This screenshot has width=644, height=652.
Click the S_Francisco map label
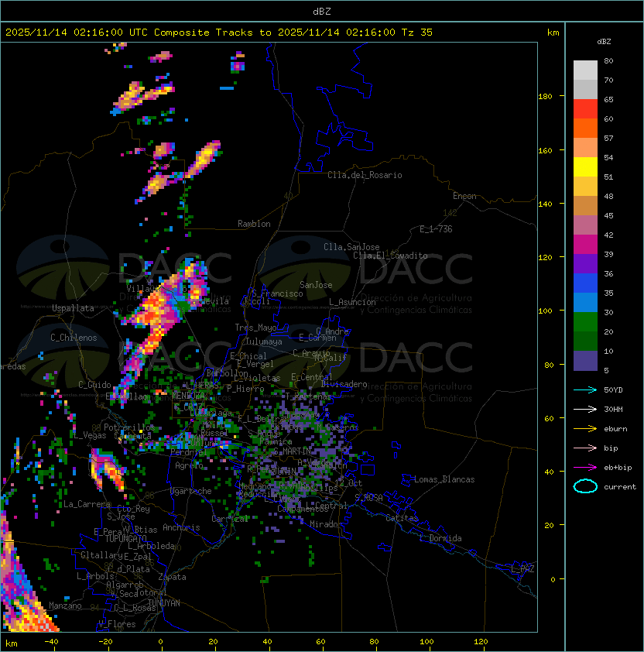pos(277,293)
